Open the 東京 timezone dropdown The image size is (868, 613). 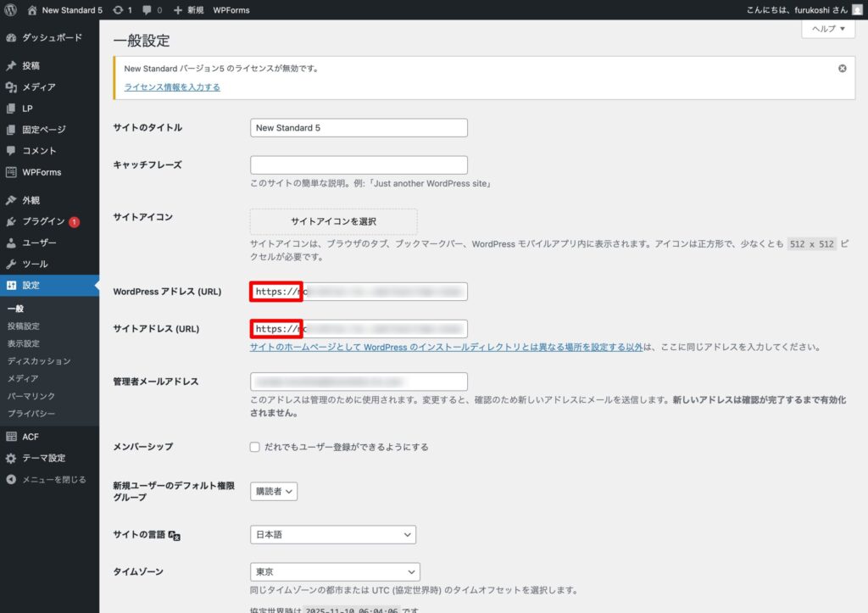335,572
